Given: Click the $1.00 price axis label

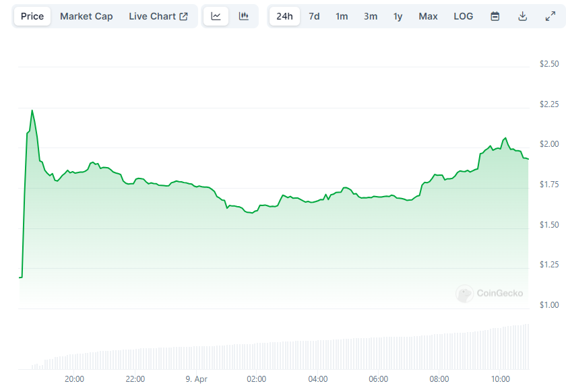Looking at the screenshot, I should click(549, 305).
